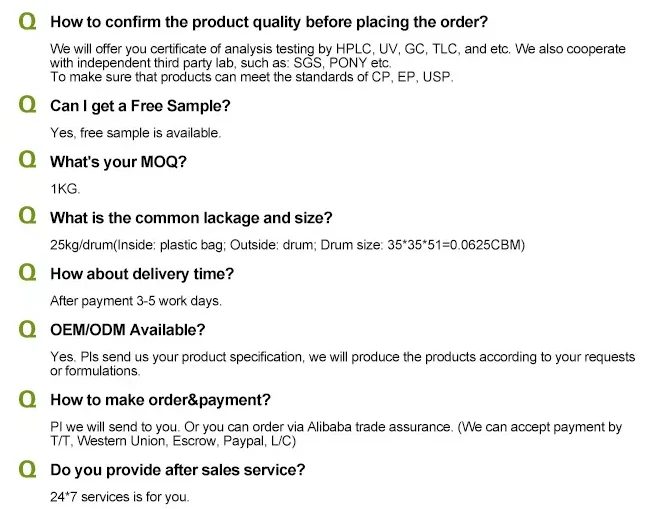The height and width of the screenshot is (509, 663).
Task: Click the 25kg/drum packaging answer line
Action: [288, 245]
